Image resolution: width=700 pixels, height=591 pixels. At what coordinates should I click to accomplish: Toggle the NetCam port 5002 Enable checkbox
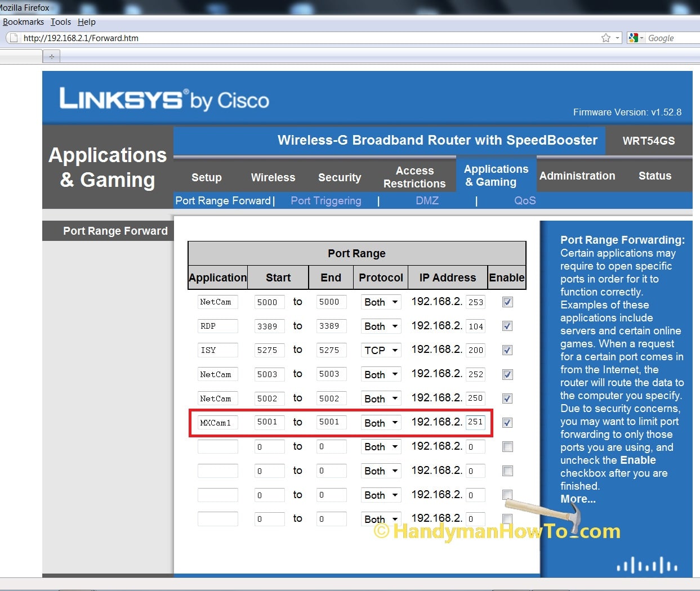tap(507, 399)
